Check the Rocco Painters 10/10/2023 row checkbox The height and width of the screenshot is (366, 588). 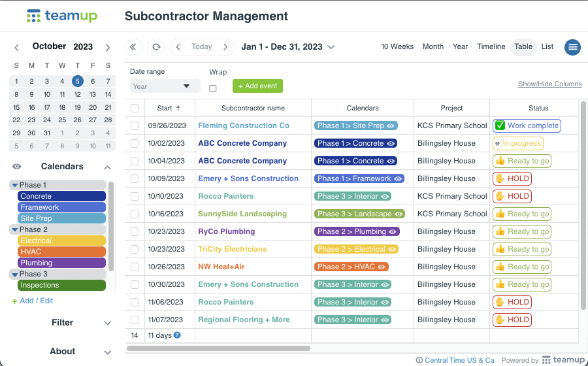pos(135,197)
